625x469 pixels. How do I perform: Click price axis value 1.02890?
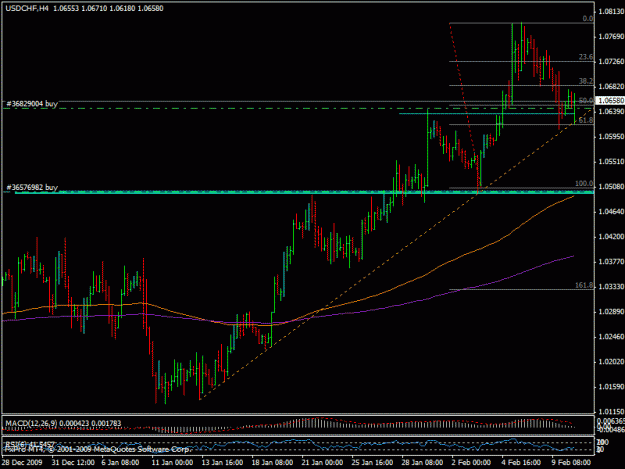point(611,312)
